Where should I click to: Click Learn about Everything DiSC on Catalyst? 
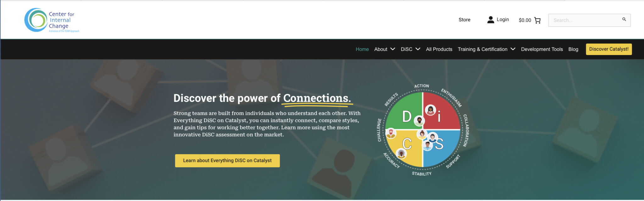[x=227, y=160]
